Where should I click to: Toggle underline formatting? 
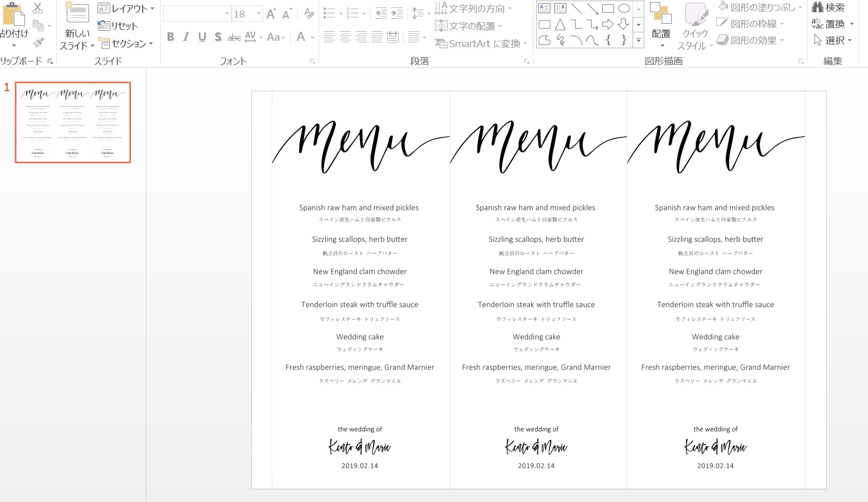pos(201,37)
